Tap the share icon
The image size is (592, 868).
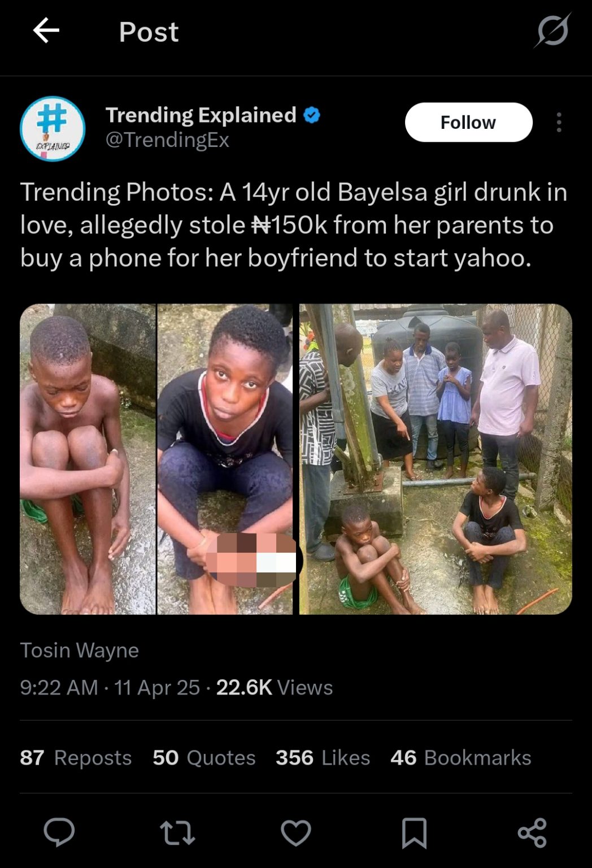click(x=532, y=833)
